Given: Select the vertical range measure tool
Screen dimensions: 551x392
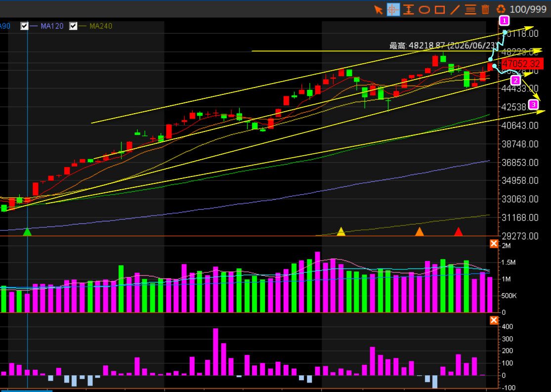Looking at the screenshot, I should (408, 9).
